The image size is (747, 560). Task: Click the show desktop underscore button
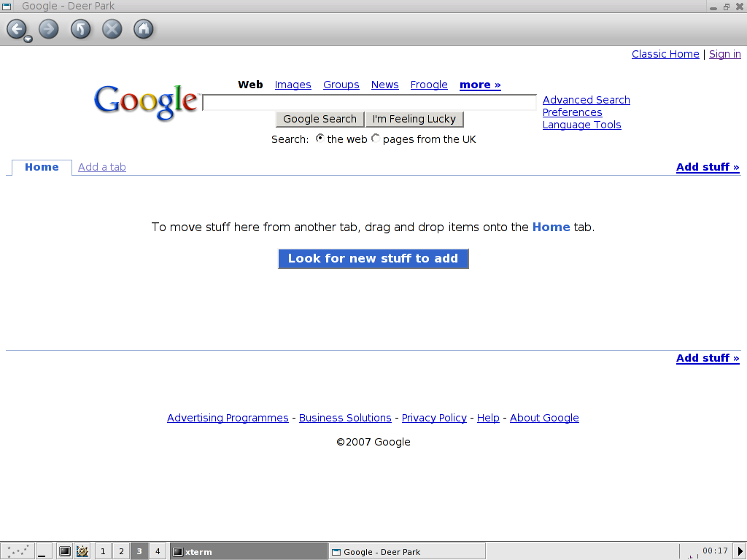44,551
